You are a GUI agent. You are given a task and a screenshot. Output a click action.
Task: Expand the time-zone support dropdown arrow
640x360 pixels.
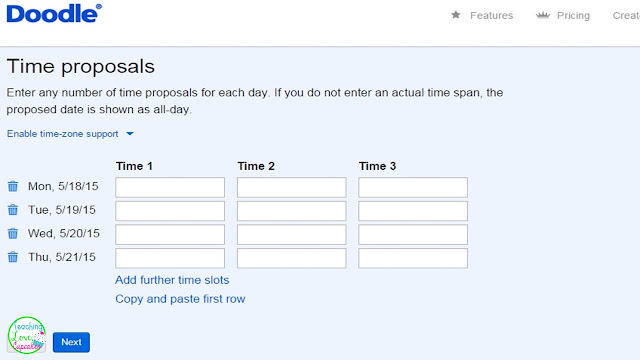[x=130, y=134]
